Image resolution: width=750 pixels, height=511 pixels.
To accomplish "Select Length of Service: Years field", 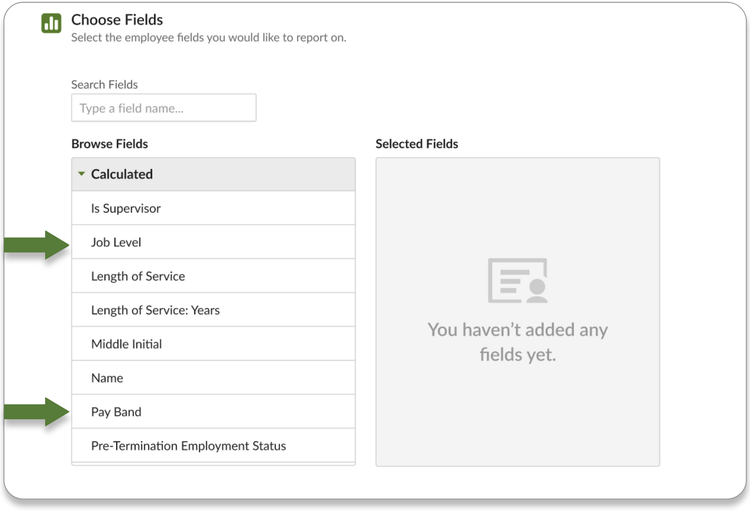I will [x=155, y=310].
